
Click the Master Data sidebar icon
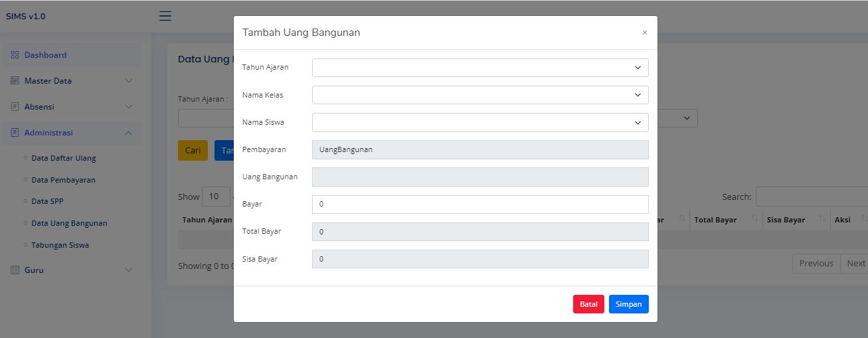pos(15,81)
